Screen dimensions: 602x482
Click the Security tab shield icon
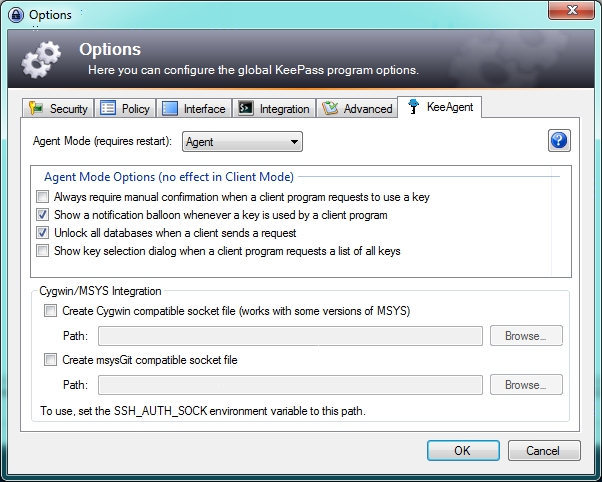(36, 108)
